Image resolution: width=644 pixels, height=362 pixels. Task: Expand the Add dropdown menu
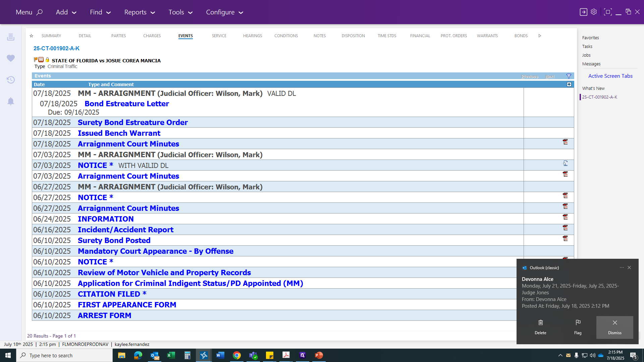point(66,12)
